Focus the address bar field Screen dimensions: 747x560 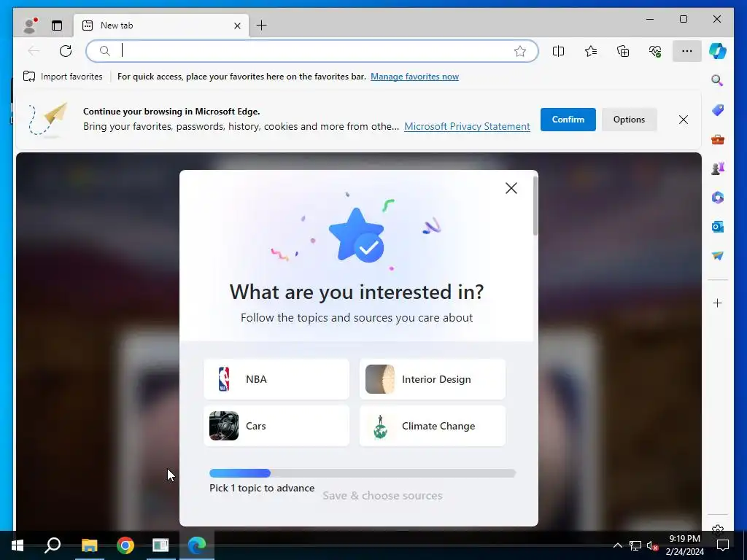312,51
